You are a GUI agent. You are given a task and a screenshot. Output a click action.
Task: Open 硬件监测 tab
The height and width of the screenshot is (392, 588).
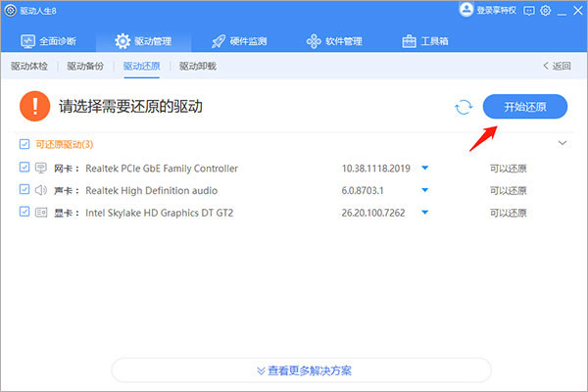239,41
